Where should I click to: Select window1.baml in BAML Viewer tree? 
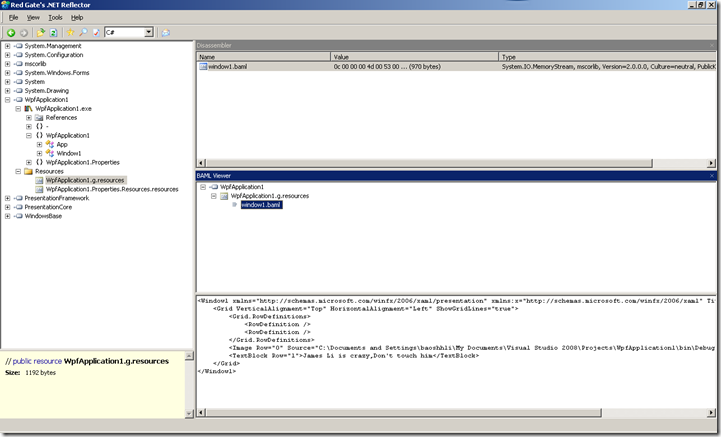(261, 205)
